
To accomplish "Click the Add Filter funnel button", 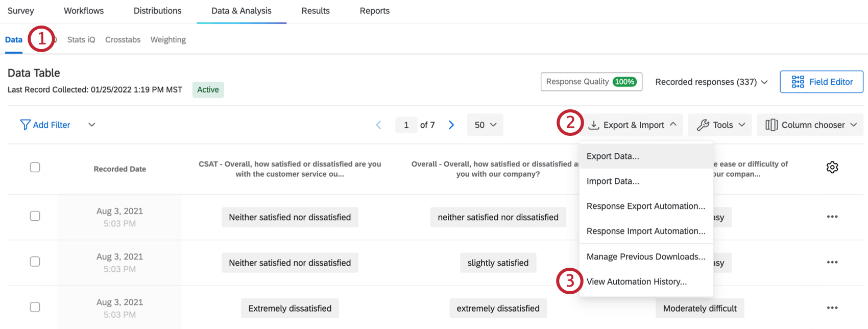I will coord(45,125).
